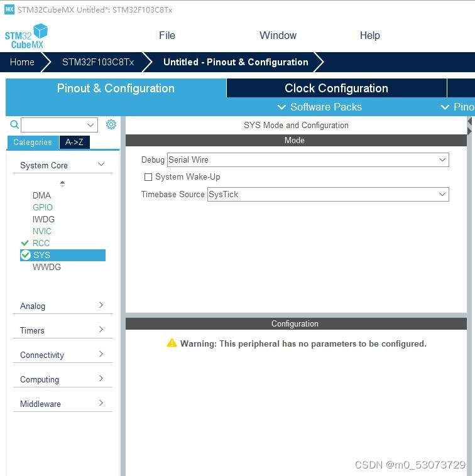The image size is (475, 476).
Task: Select IWDG in System Core
Action: point(43,219)
